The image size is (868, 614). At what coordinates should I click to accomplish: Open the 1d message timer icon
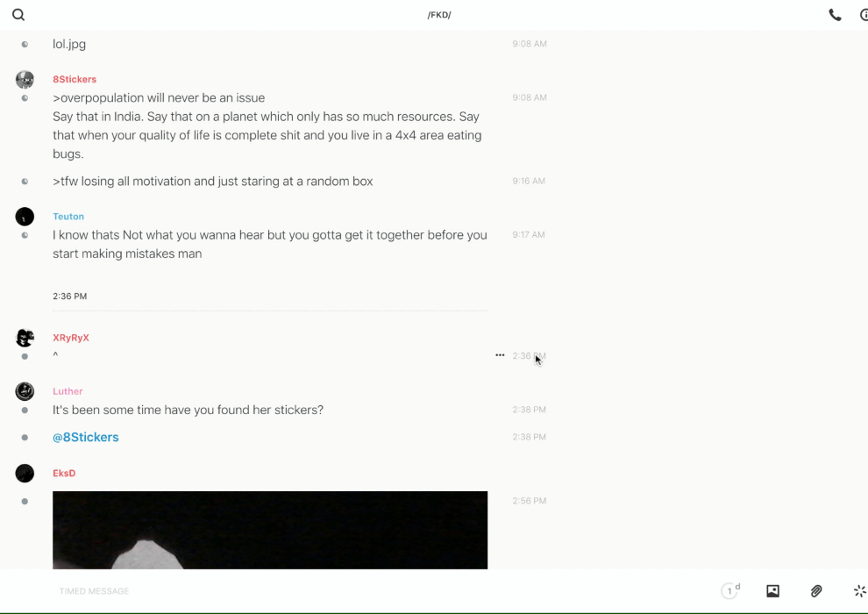click(x=730, y=591)
